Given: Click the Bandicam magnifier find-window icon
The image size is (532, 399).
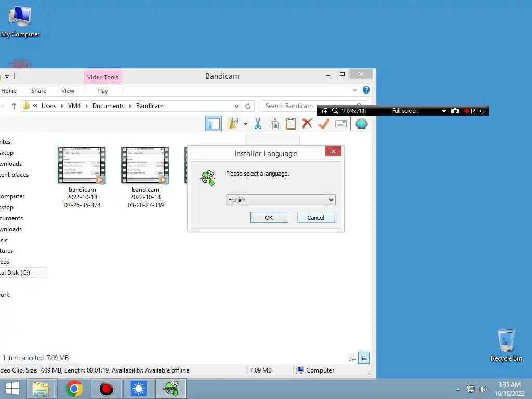Looking at the screenshot, I should 335,111.
